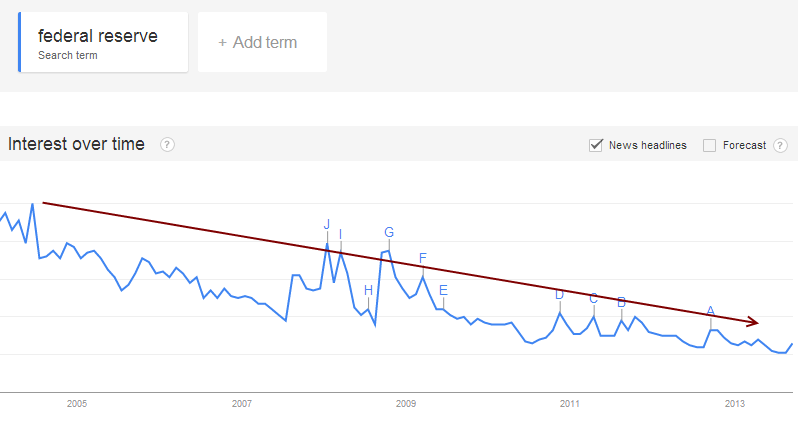Open news headline marker F
This screenshot has width=805, height=421.
[x=423, y=258]
